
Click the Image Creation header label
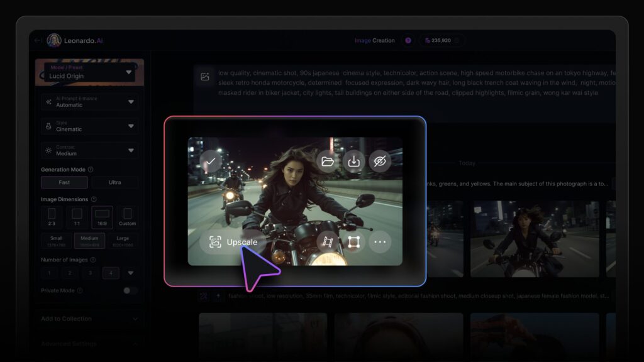click(375, 40)
